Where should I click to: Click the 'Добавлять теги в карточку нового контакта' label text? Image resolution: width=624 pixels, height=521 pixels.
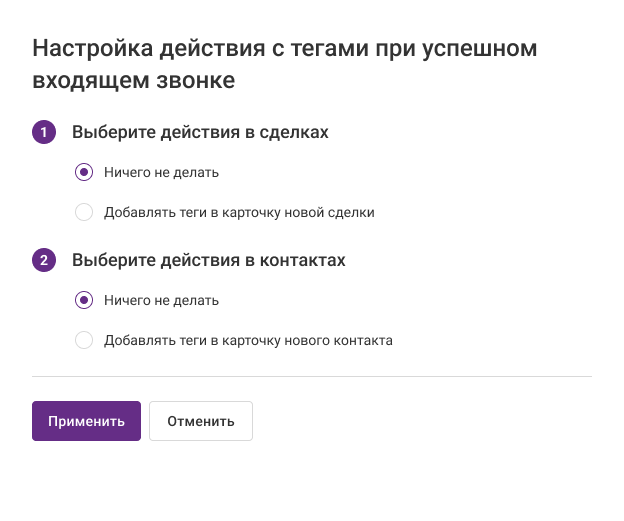[x=248, y=340]
